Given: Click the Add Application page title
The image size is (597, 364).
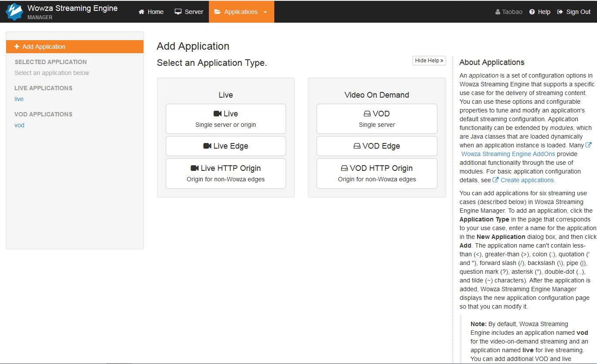Looking at the screenshot, I should click(x=193, y=46).
